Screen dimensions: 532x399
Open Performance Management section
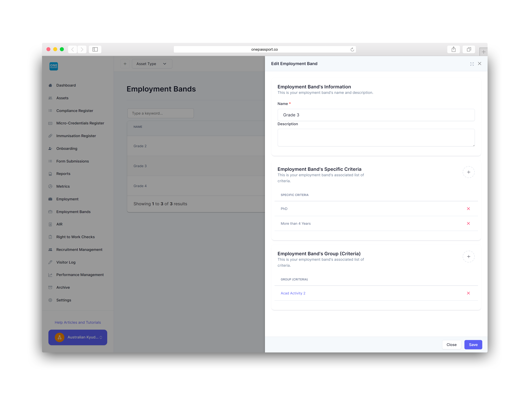point(80,275)
